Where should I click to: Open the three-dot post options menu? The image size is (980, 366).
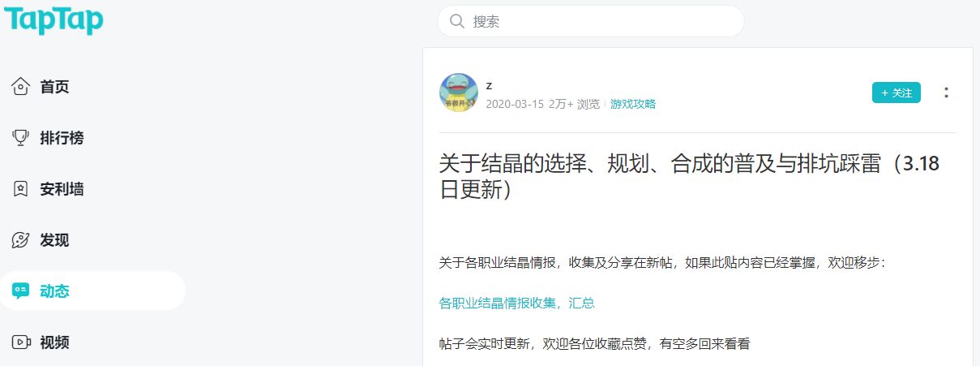(x=946, y=93)
